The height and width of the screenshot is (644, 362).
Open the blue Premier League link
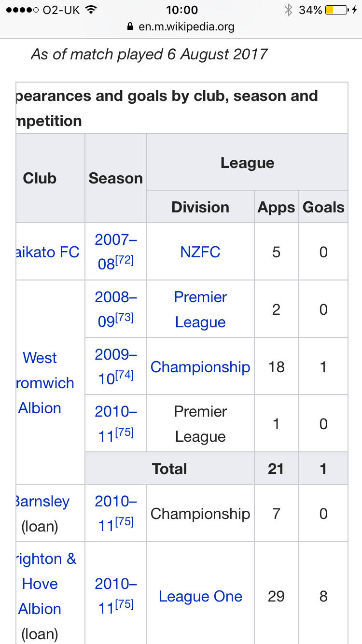200,309
